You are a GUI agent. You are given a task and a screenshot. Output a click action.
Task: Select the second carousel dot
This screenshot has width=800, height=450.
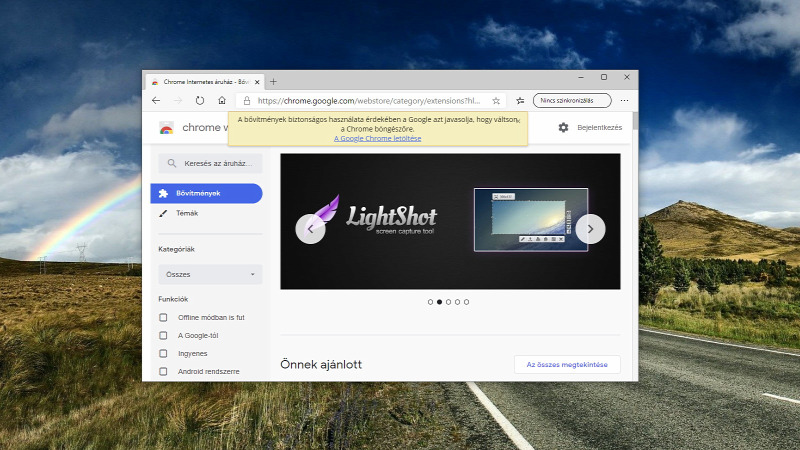click(x=439, y=302)
